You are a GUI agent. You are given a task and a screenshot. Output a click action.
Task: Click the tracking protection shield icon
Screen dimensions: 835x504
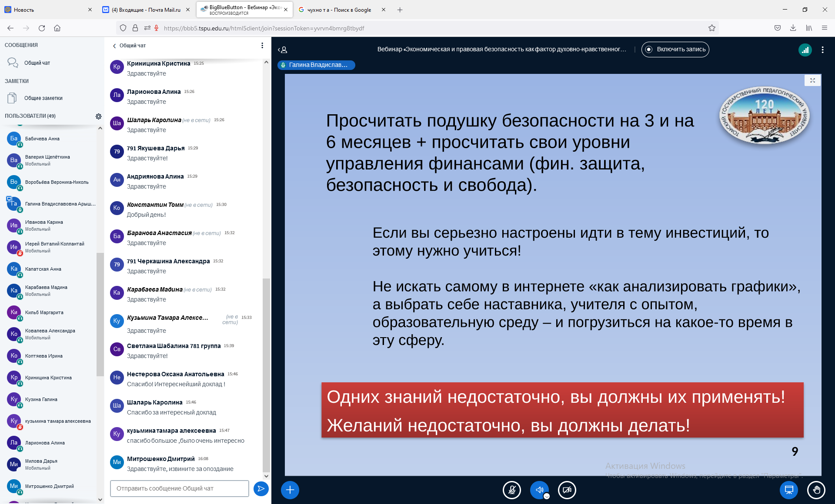123,28
